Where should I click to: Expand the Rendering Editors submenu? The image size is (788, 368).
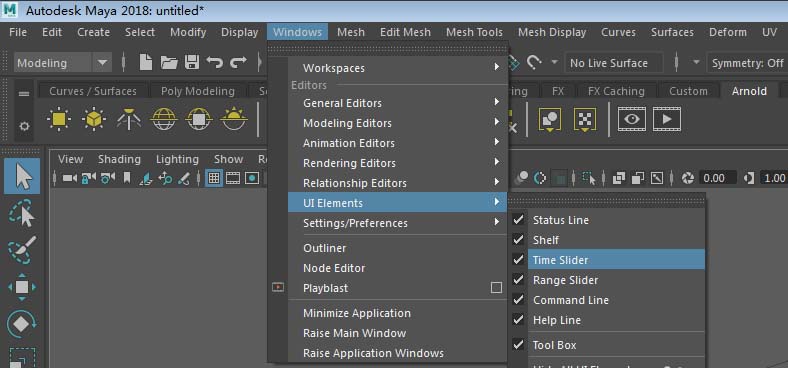coord(398,163)
